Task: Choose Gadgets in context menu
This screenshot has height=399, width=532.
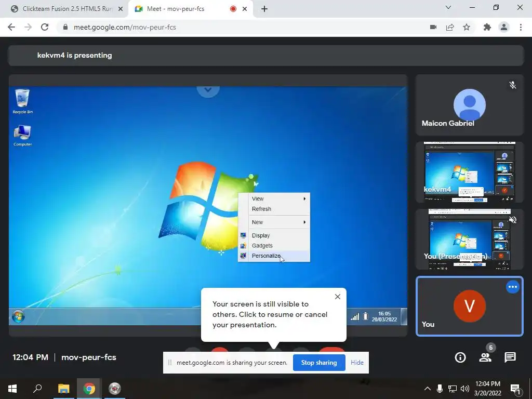Action: click(274, 246)
